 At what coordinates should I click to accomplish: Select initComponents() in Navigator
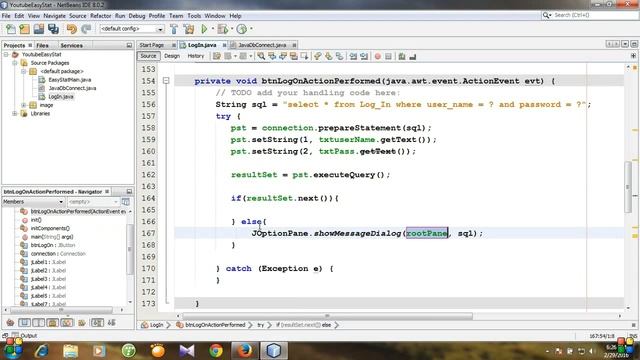[x=50, y=228]
